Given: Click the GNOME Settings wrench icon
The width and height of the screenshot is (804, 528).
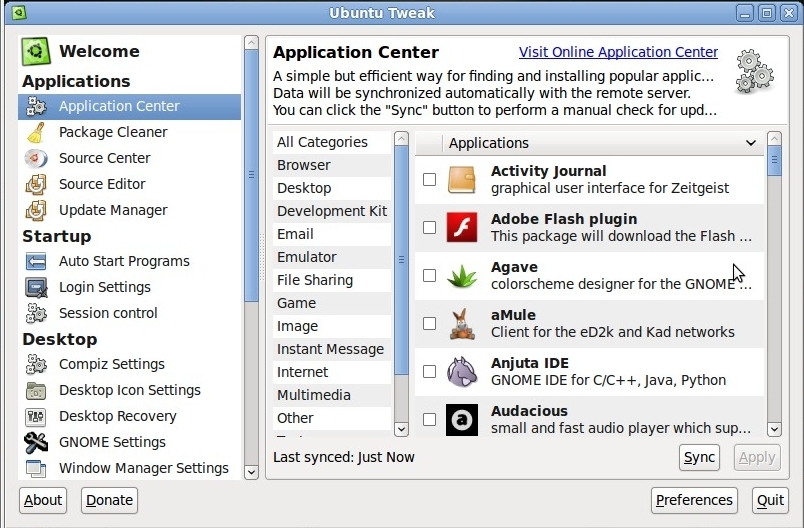Looking at the screenshot, I should [x=36, y=442].
